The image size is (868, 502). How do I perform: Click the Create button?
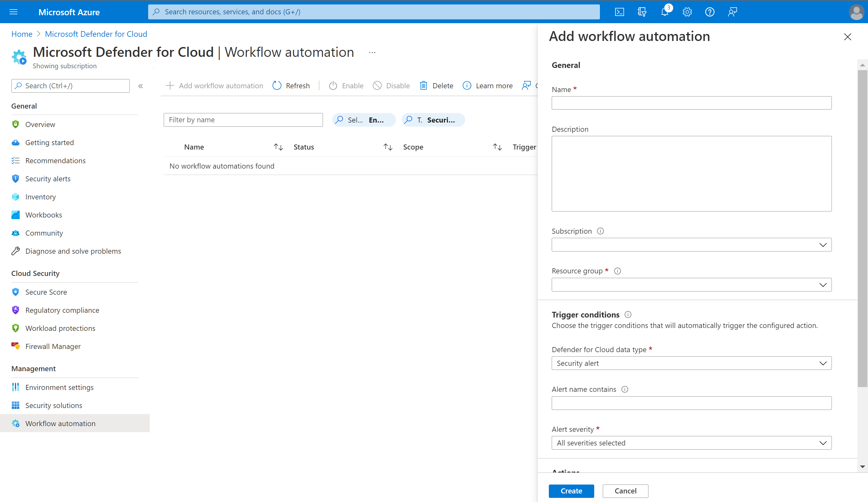(571, 491)
